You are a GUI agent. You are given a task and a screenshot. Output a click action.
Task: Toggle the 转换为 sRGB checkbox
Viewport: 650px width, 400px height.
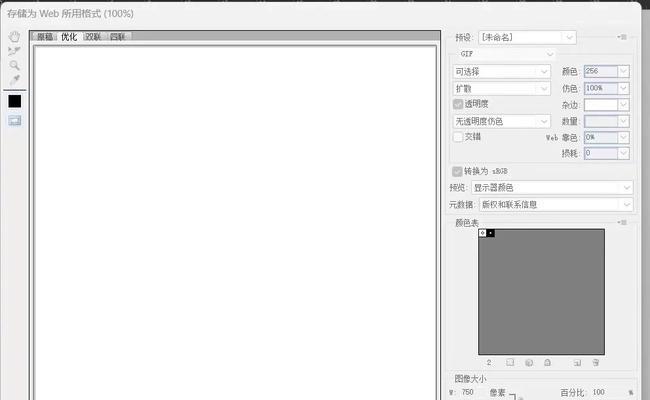(x=457, y=171)
